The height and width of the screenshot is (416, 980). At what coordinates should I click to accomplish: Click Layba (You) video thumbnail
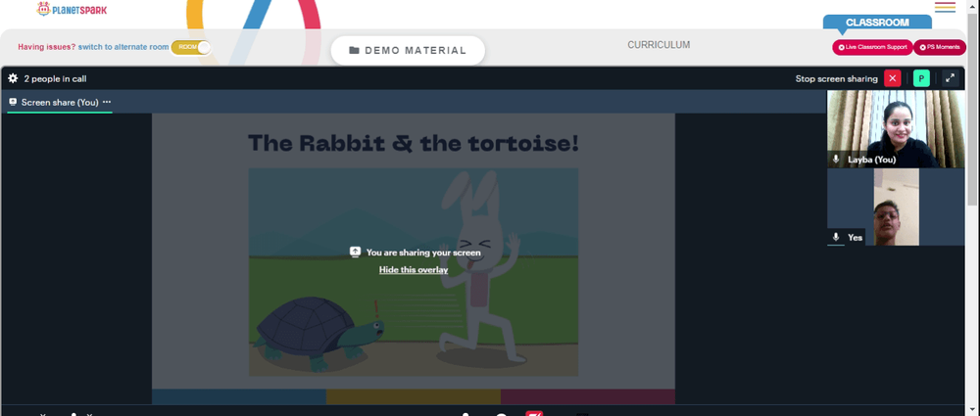896,128
